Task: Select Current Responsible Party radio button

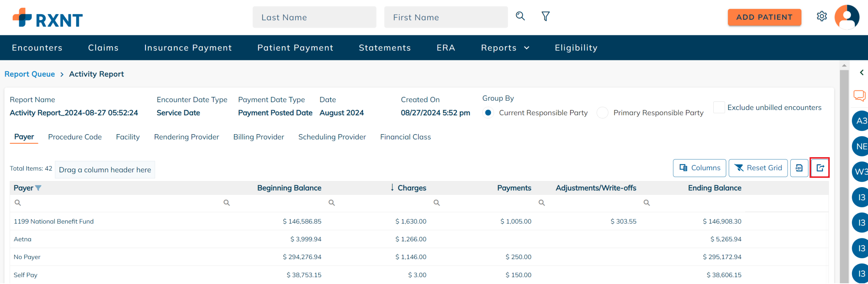Action: coord(488,113)
